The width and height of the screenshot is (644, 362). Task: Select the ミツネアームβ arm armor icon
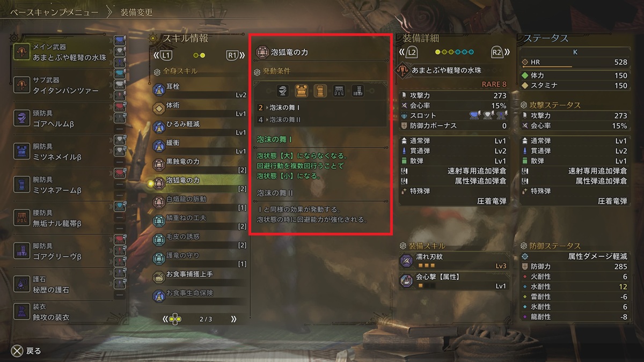(x=22, y=184)
